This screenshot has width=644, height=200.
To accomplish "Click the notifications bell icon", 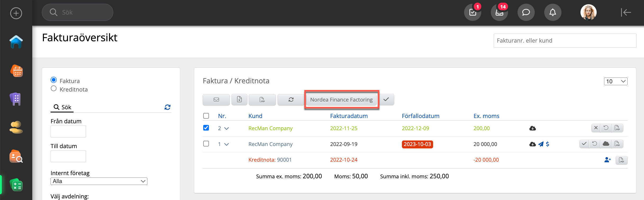I will tap(552, 12).
